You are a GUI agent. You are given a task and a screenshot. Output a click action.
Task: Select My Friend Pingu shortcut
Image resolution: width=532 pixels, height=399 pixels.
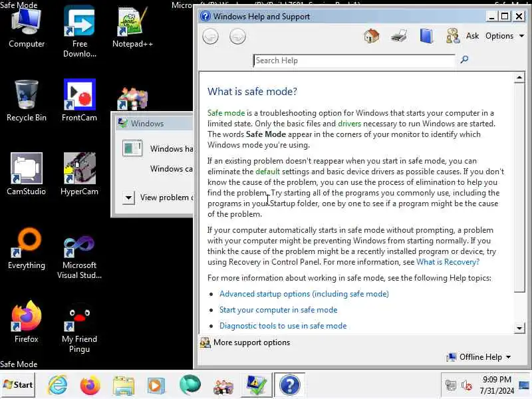point(79,328)
